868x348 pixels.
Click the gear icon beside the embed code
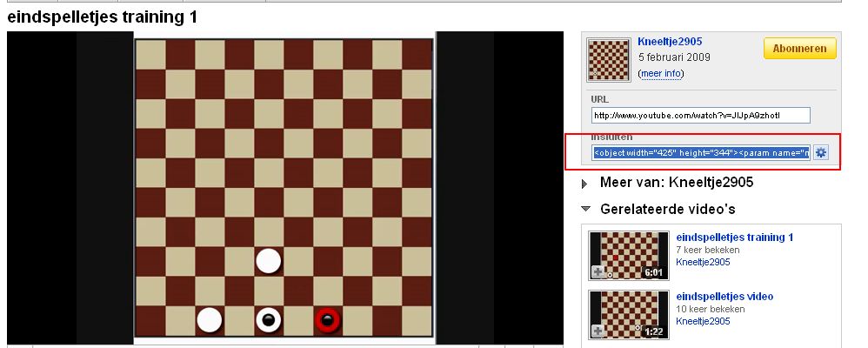[820, 153]
